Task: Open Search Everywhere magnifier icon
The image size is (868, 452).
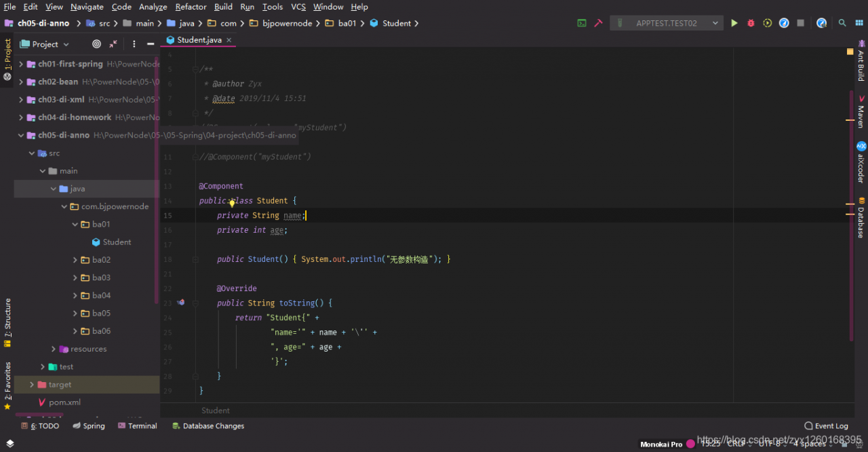Action: (x=842, y=23)
